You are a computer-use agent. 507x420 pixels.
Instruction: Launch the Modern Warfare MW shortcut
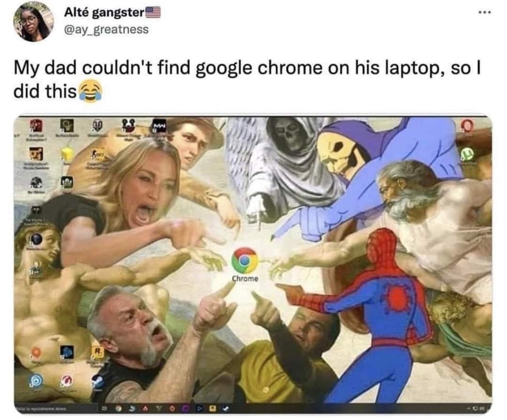click(x=160, y=125)
